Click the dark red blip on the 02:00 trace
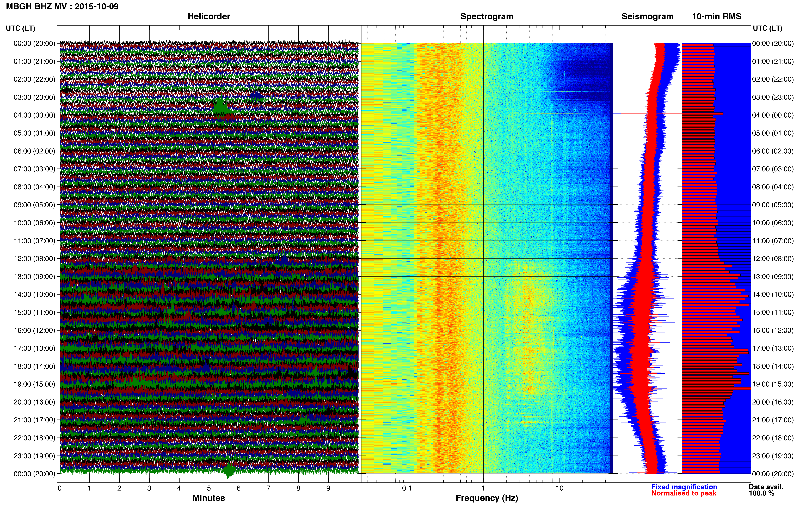This screenshot has width=812, height=508. 110,81
